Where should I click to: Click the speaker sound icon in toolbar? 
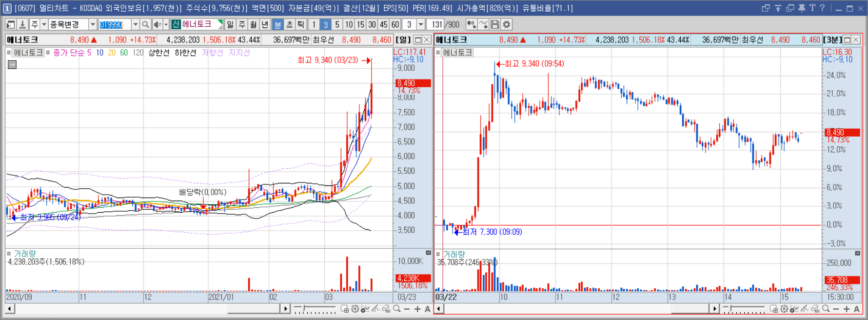pyautogui.click(x=157, y=24)
